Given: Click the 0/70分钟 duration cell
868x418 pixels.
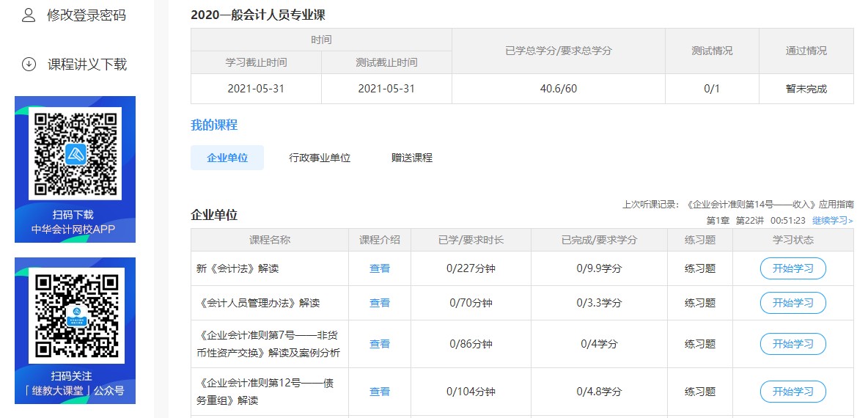Looking at the screenshot, I should pos(471,303).
